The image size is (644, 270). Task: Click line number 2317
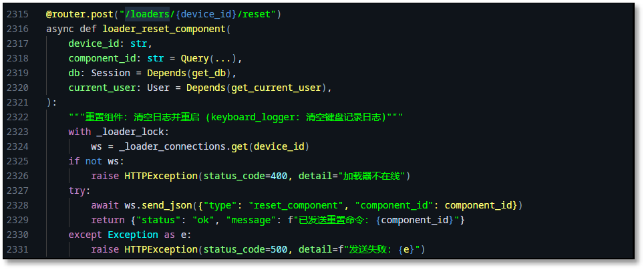[x=17, y=43]
